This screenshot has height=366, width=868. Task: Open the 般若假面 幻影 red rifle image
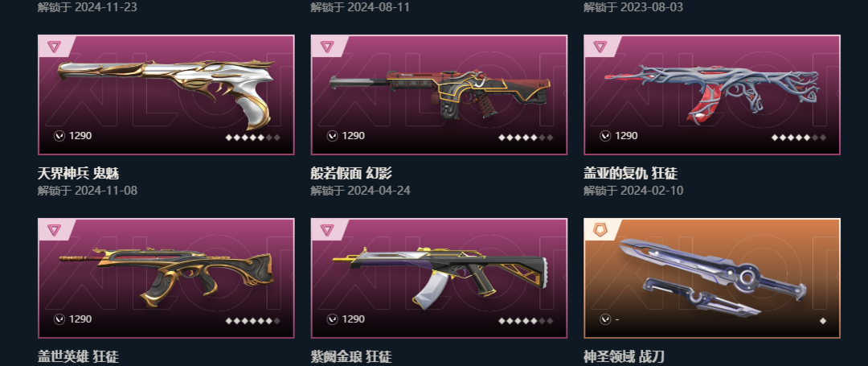click(x=440, y=93)
